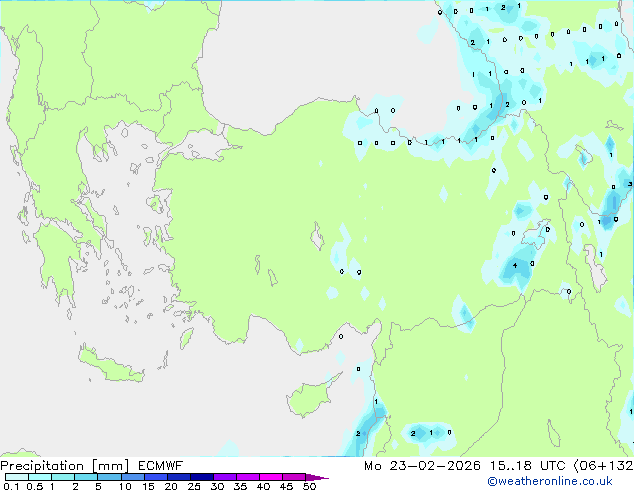
Task: Click the 30–35 mm purple swatch
Action: click(x=224, y=477)
